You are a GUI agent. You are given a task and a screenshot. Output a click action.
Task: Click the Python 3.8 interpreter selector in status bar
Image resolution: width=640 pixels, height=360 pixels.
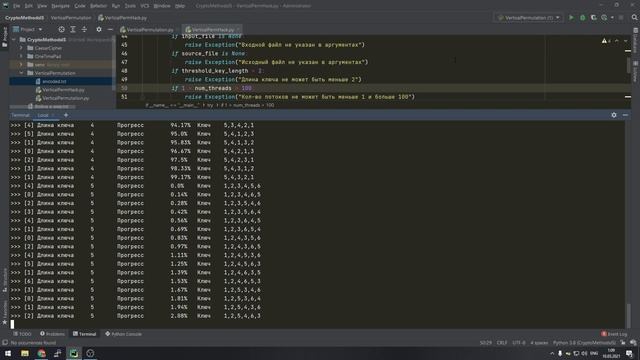(x=584, y=343)
